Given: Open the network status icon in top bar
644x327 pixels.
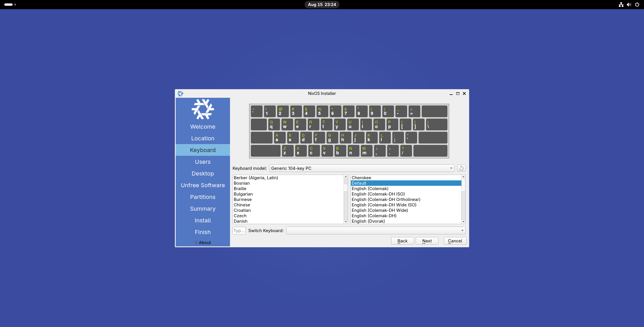Looking at the screenshot, I should 621,5.
